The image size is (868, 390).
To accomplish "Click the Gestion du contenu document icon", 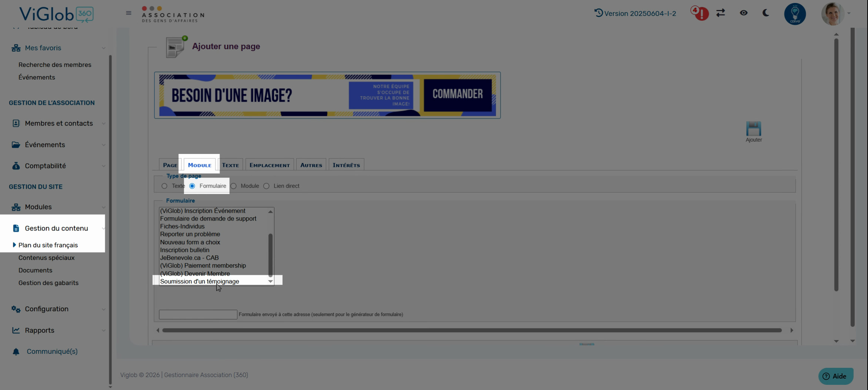I will click(x=16, y=228).
